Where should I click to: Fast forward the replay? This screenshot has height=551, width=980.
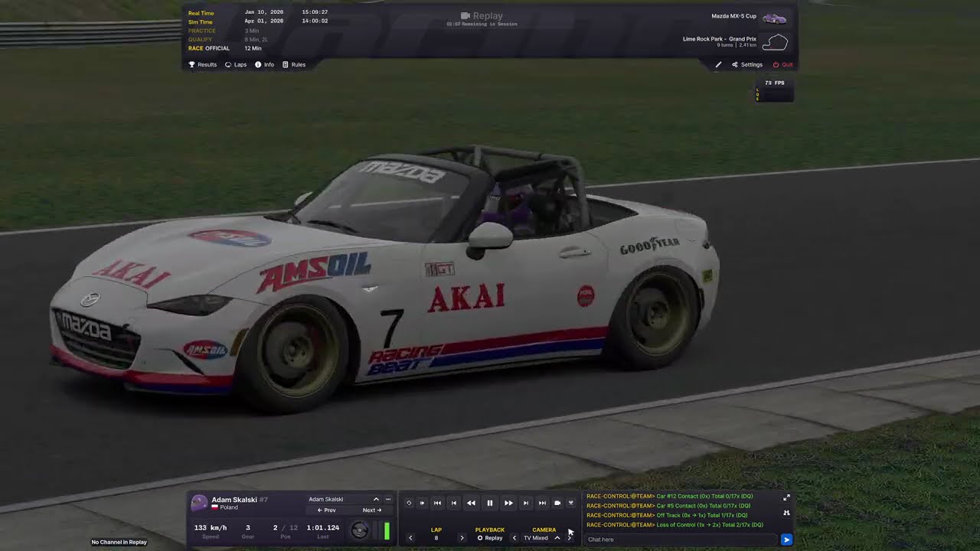pos(508,503)
